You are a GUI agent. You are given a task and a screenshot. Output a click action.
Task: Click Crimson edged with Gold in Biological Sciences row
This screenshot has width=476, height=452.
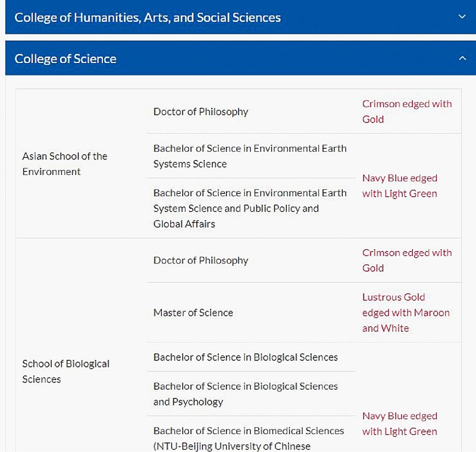click(x=407, y=260)
